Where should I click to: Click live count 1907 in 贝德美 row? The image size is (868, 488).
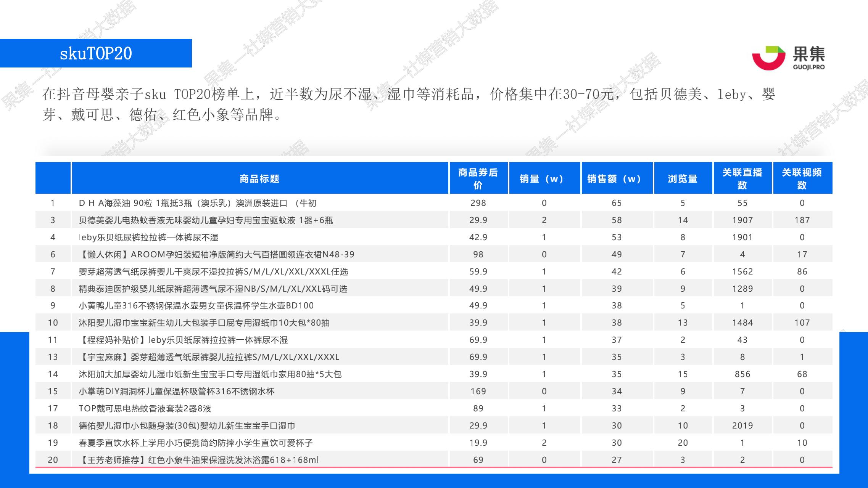[742, 220]
